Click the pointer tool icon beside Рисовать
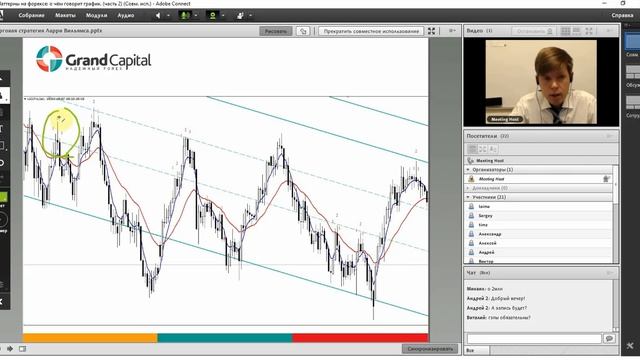The image size is (640, 360). [303, 31]
